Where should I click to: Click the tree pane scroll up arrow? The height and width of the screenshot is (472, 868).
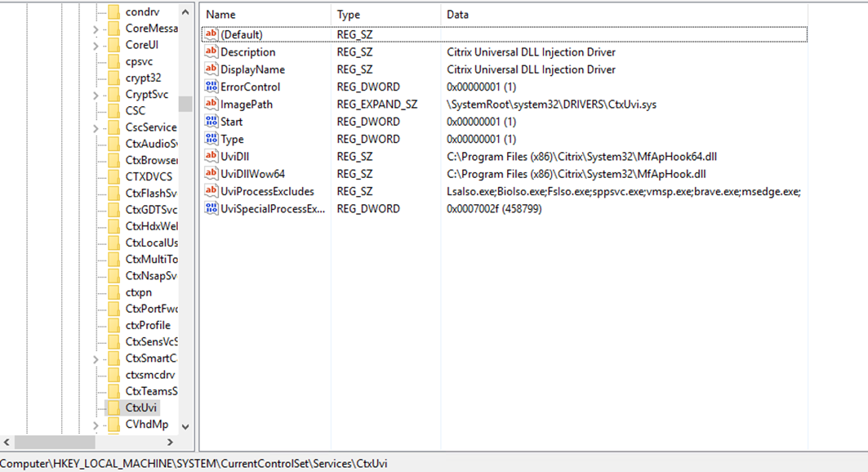[x=185, y=12]
